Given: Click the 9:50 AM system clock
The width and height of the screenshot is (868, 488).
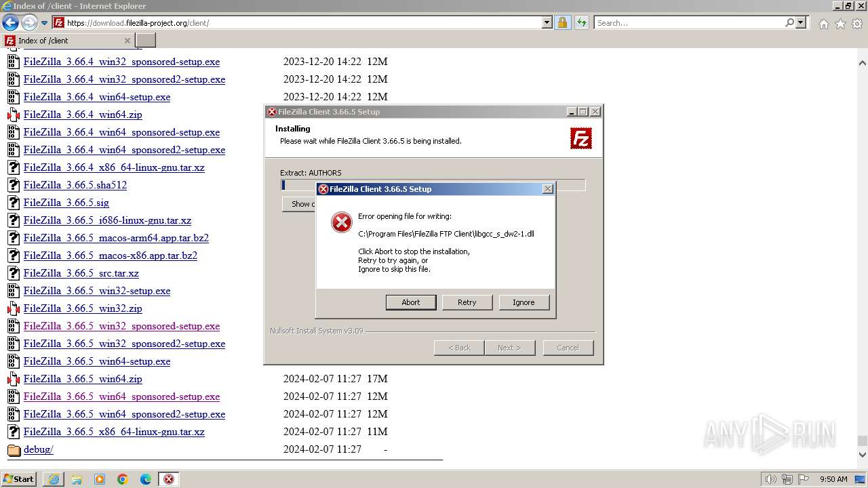Looking at the screenshot, I should click(833, 479).
